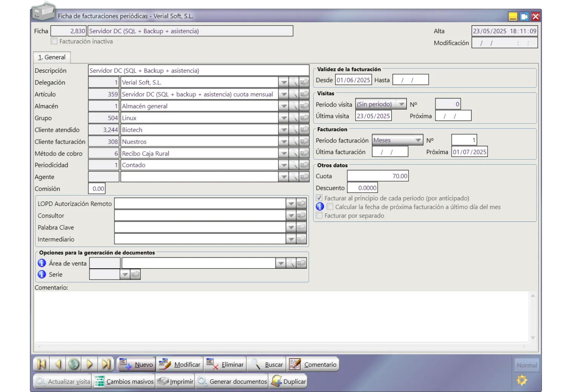The height and width of the screenshot is (392, 572).
Task: Open the Periodo visita dropdown
Action: [x=401, y=104]
